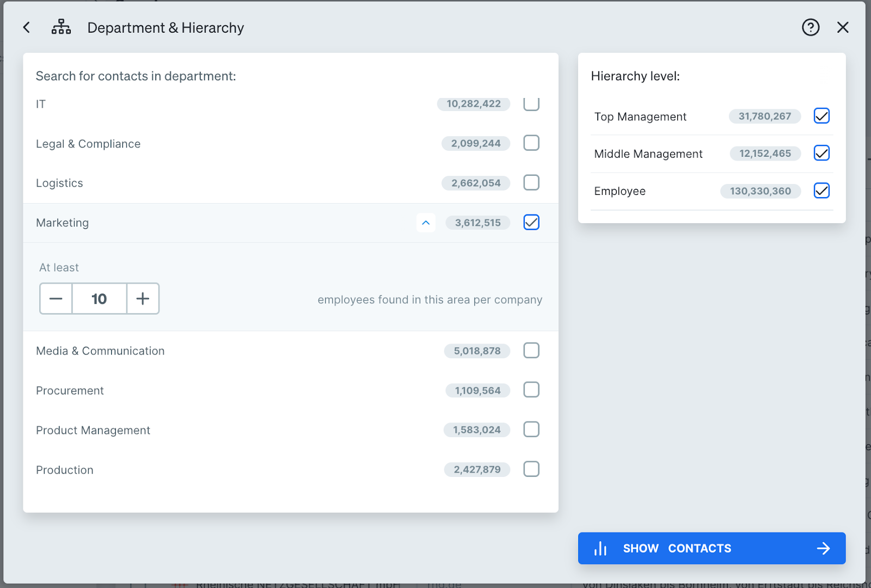
Task: Open the help question mark icon
Action: 811,27
